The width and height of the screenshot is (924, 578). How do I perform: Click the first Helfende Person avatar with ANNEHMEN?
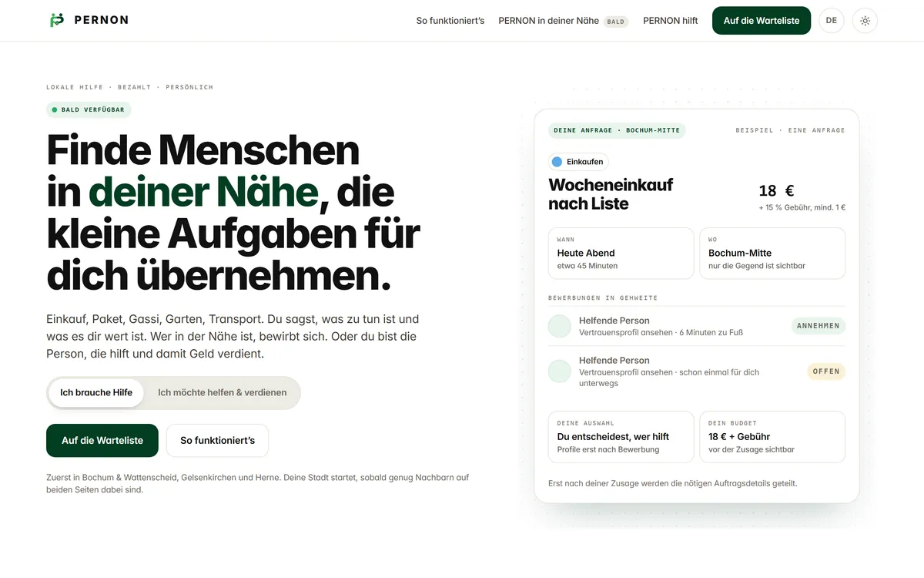click(560, 326)
